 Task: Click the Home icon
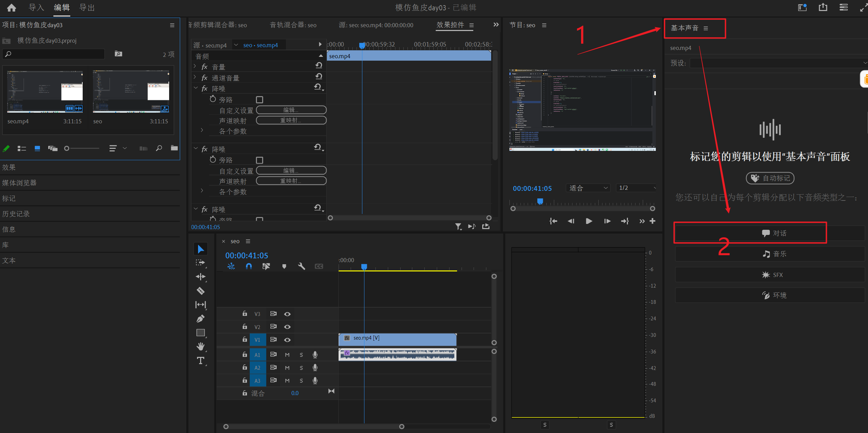tap(11, 8)
